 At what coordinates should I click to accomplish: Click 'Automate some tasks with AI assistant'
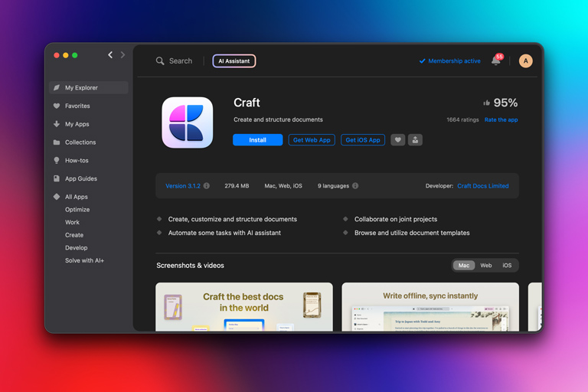tap(224, 233)
